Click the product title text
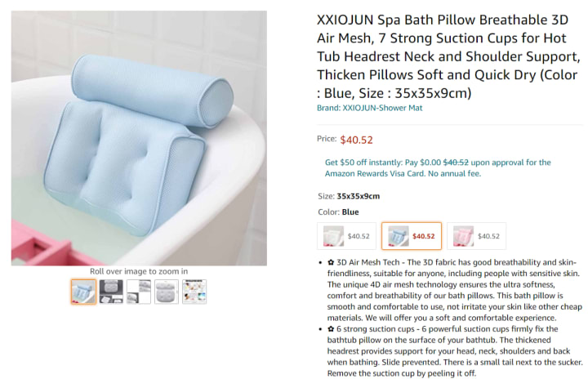This screenshot has height=379, width=588. [x=448, y=56]
